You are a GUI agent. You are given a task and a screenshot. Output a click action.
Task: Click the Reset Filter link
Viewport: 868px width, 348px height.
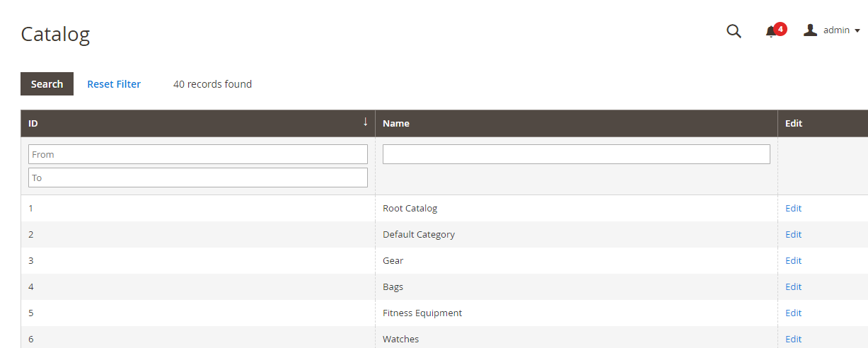click(114, 83)
